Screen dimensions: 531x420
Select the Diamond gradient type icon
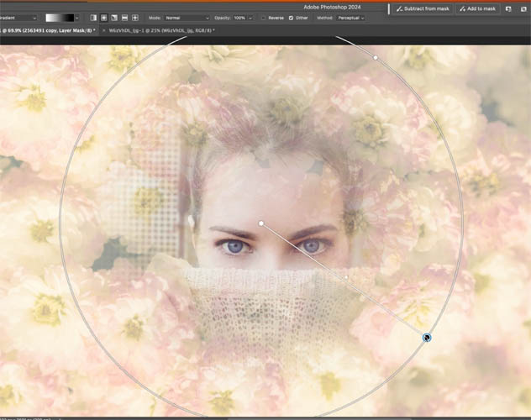coord(135,18)
